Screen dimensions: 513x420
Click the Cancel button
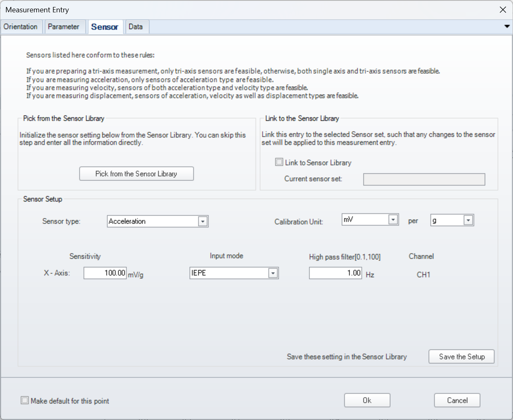click(x=457, y=400)
